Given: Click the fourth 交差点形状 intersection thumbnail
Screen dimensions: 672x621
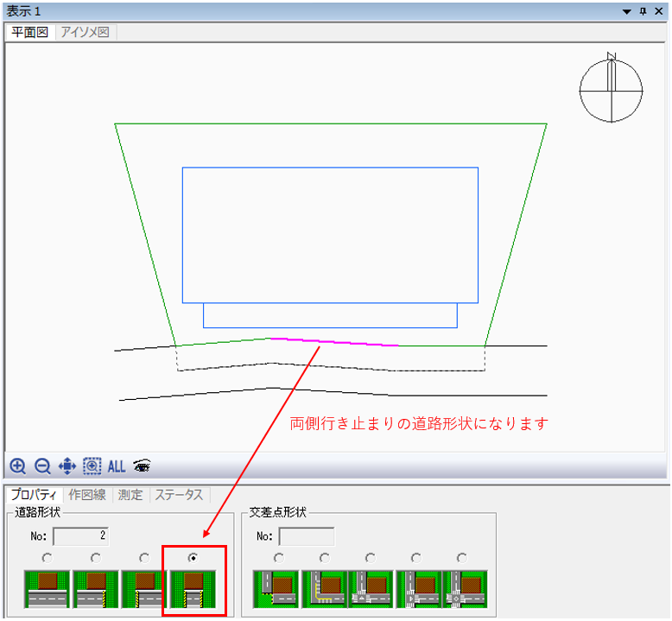Looking at the screenshot, I should coord(418,589).
